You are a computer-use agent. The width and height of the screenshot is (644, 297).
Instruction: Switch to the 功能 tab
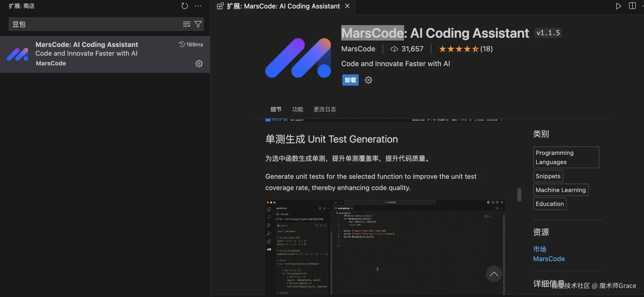click(x=298, y=110)
